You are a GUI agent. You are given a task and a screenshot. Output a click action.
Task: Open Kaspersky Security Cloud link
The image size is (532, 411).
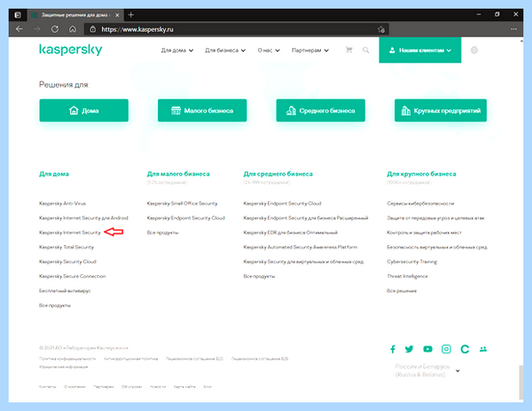(67, 262)
